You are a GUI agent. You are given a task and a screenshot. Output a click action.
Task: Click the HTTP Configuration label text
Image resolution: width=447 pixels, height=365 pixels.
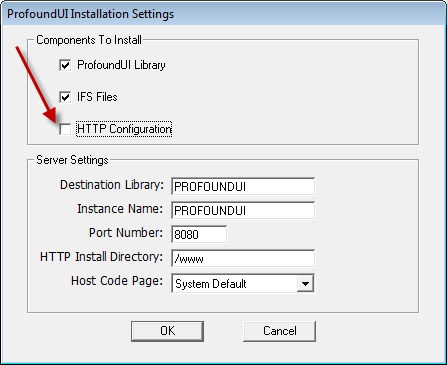(x=124, y=129)
